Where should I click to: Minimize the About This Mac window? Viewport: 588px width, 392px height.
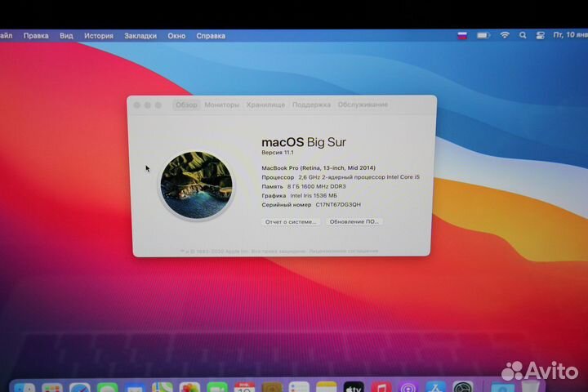tap(148, 105)
